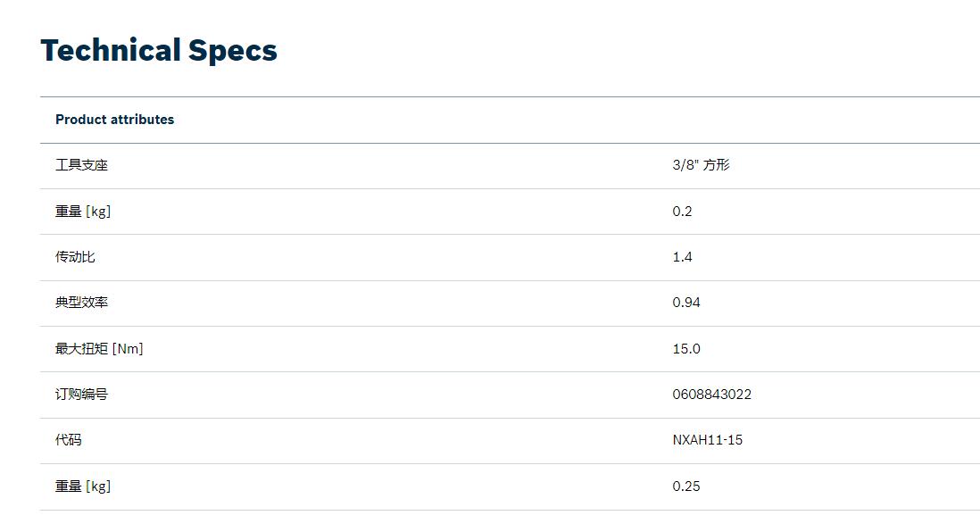Viewport: 980px width, 532px height.
Task: Select the Product attributes header row
Action: (x=510, y=120)
